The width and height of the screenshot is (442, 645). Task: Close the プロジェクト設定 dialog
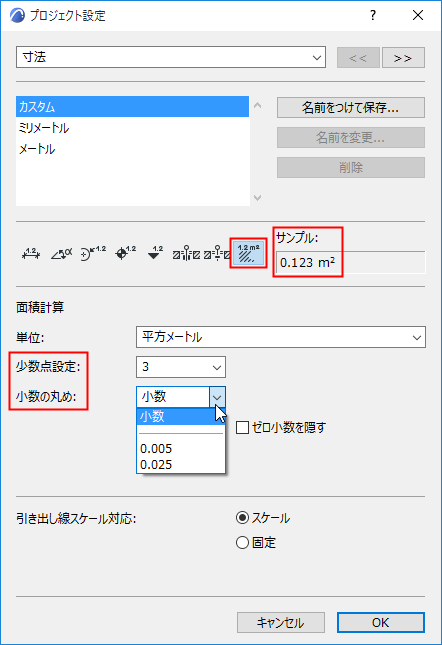(x=418, y=16)
